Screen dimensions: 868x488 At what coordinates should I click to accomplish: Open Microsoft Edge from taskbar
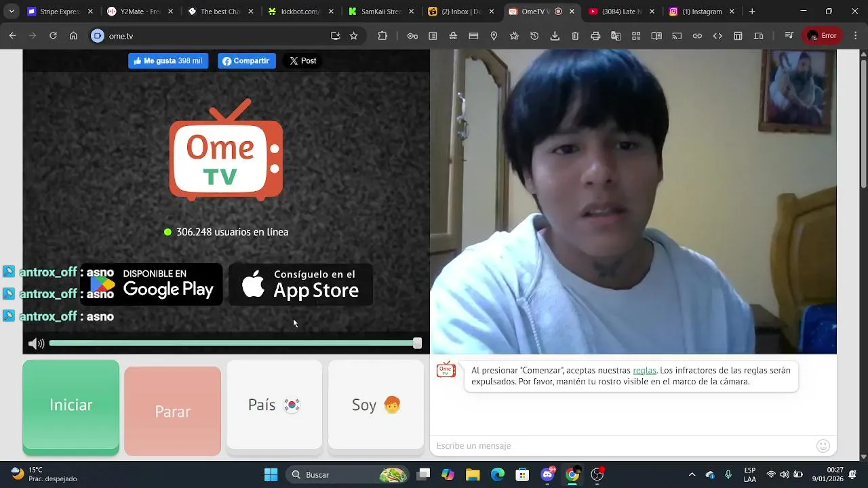(x=498, y=474)
